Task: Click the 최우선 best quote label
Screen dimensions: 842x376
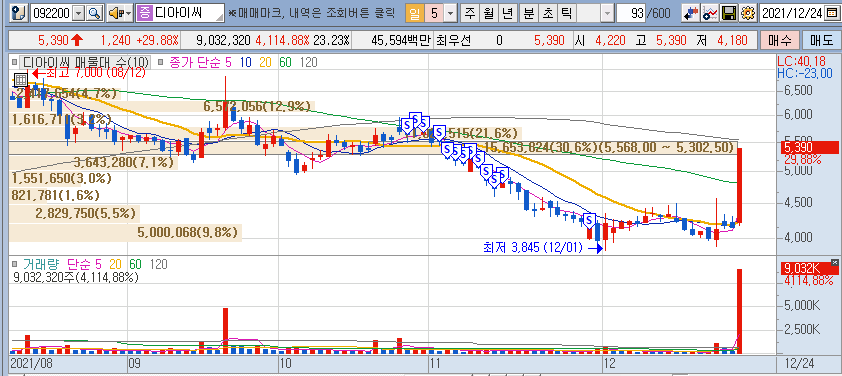Action: coord(453,40)
